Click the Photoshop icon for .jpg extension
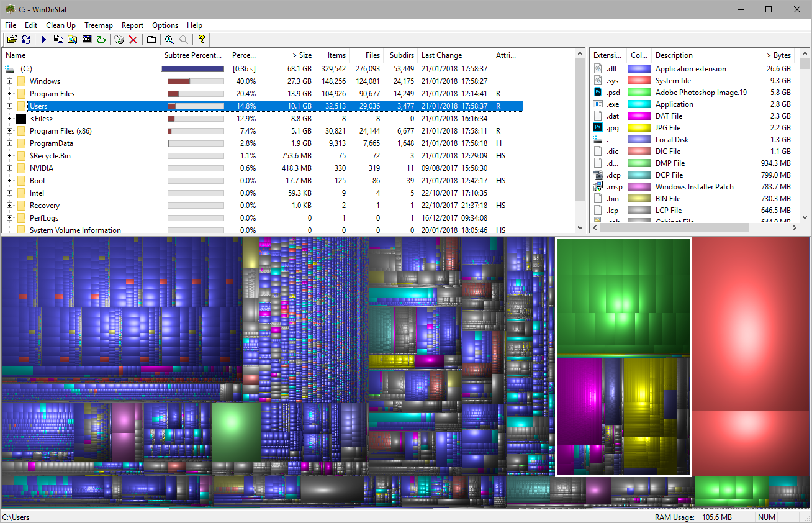 598,128
